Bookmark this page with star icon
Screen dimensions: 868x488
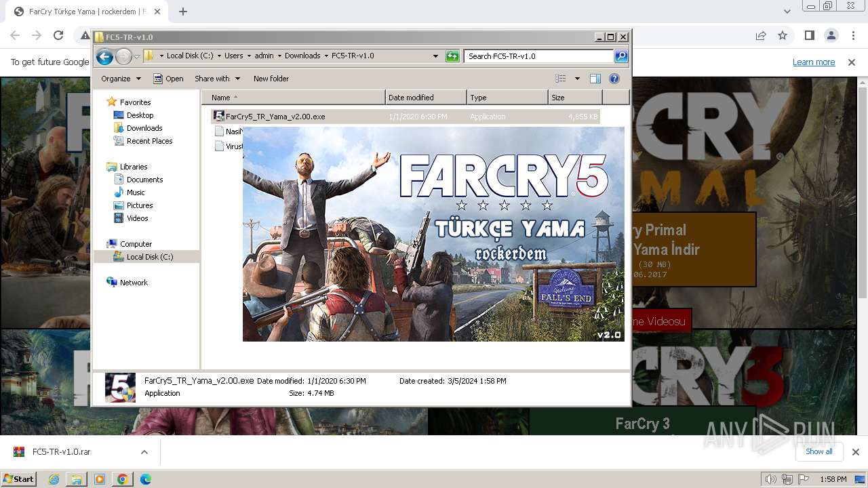pyautogui.click(x=783, y=36)
